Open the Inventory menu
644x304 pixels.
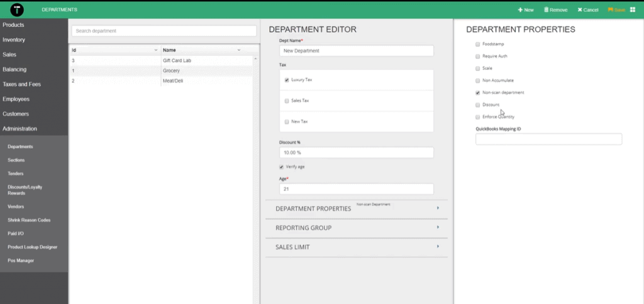[14, 40]
